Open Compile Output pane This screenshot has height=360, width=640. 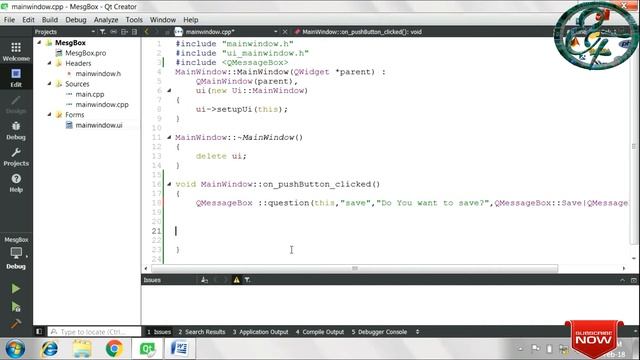(320, 332)
